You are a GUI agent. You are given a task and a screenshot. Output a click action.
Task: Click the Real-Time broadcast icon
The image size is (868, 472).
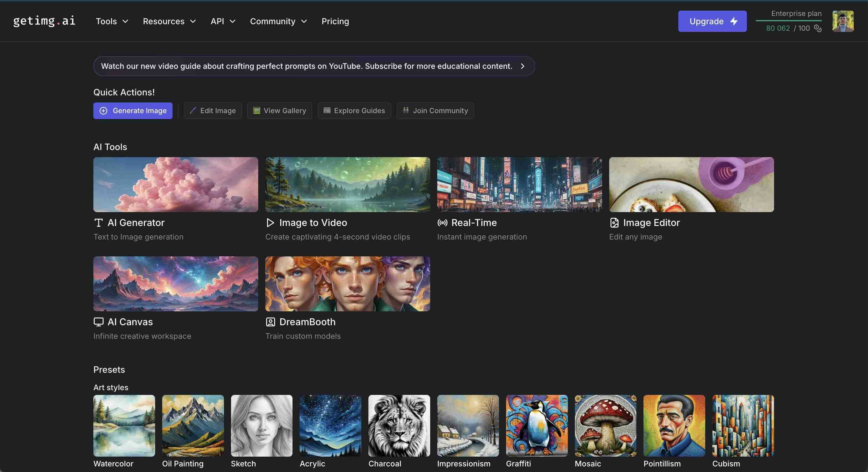coord(442,223)
